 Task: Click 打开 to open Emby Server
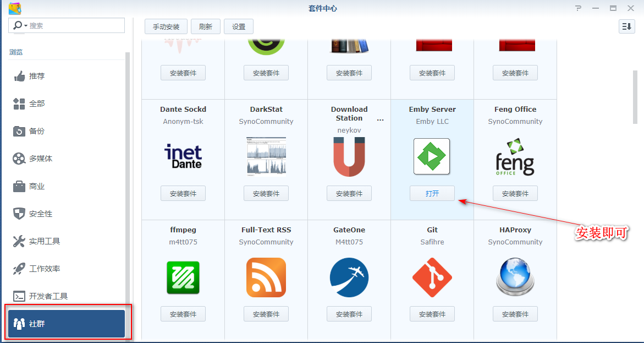tap(432, 193)
